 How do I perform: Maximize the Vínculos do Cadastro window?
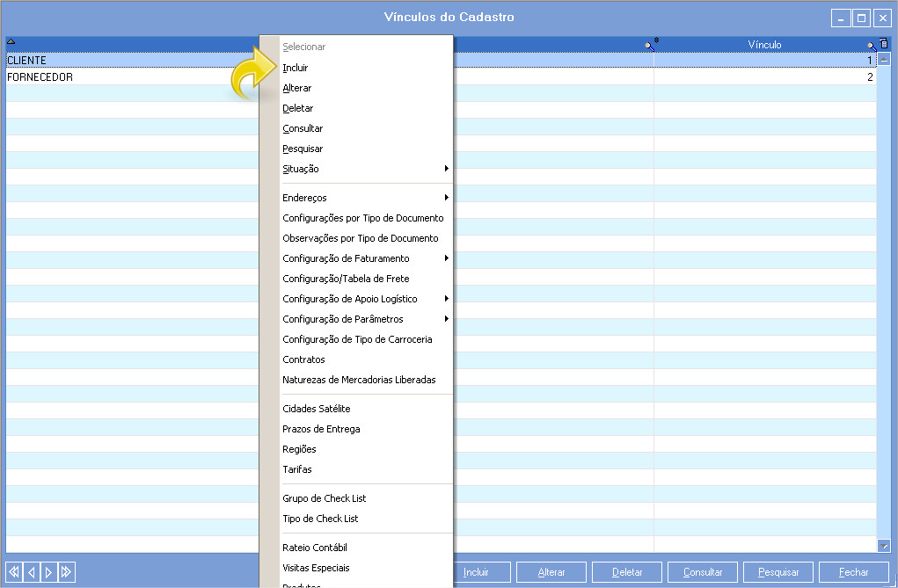pos(861,18)
